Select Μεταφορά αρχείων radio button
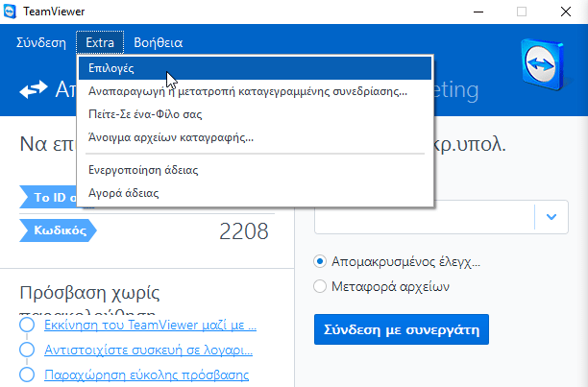 click(x=320, y=286)
